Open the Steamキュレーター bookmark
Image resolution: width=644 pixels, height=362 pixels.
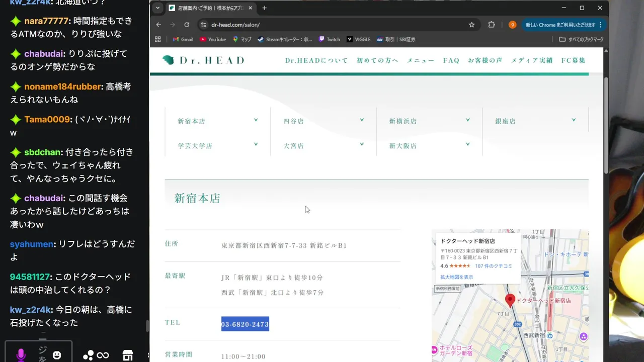pos(285,39)
